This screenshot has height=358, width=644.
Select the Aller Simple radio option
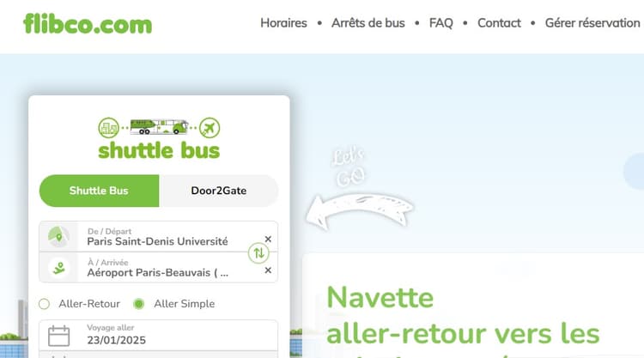(x=138, y=304)
